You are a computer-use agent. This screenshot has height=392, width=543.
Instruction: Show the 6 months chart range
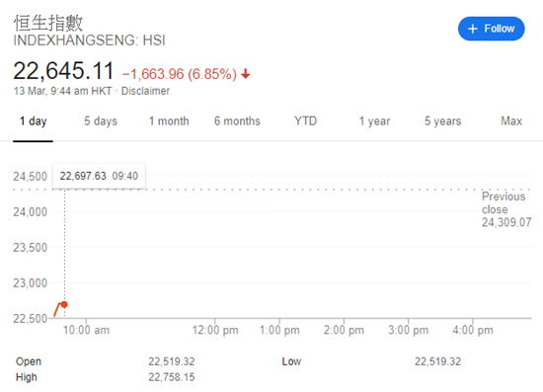tap(237, 121)
